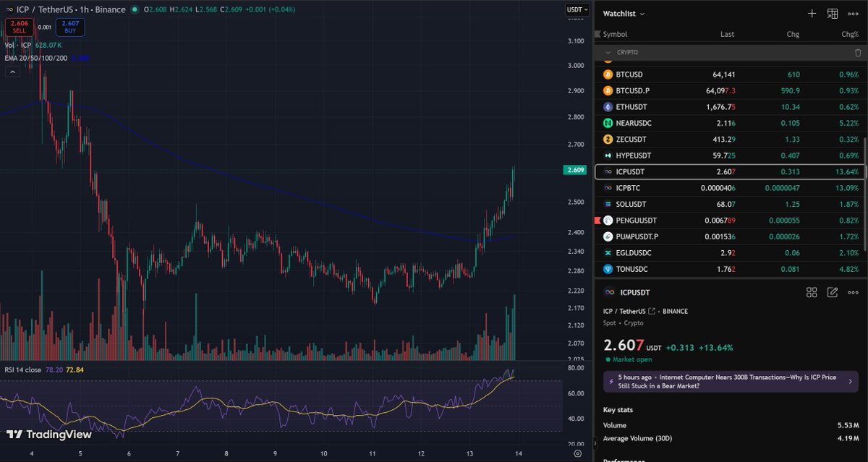The height and width of the screenshot is (462, 868).
Task: Click the ICP infinity logo in chart title
Action: 9,10
